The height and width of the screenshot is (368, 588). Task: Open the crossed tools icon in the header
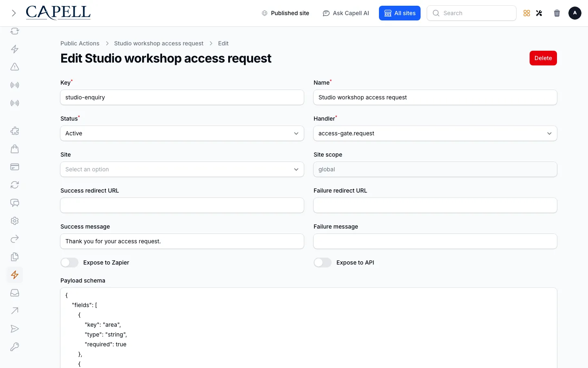[x=539, y=13]
